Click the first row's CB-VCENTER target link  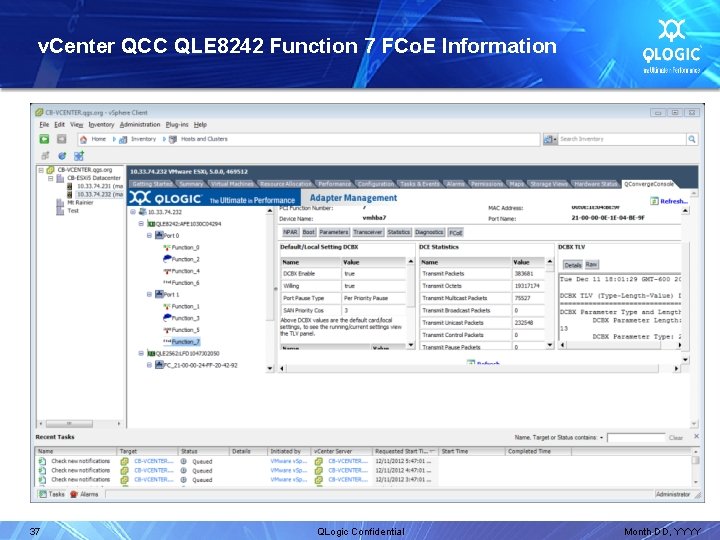tap(153, 461)
